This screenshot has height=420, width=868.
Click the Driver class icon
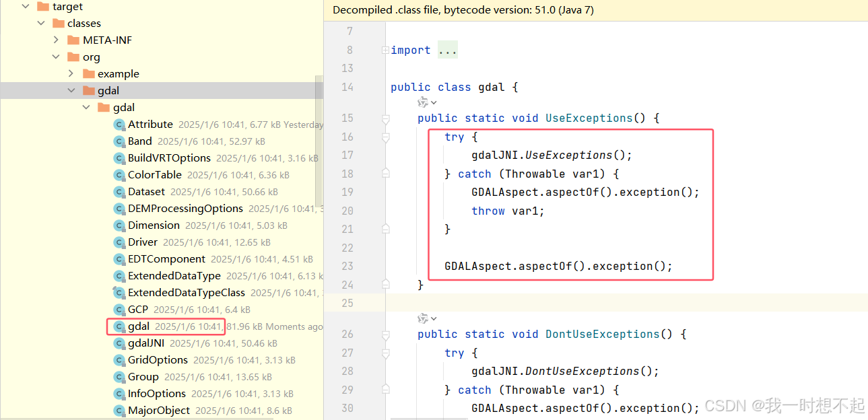point(119,242)
